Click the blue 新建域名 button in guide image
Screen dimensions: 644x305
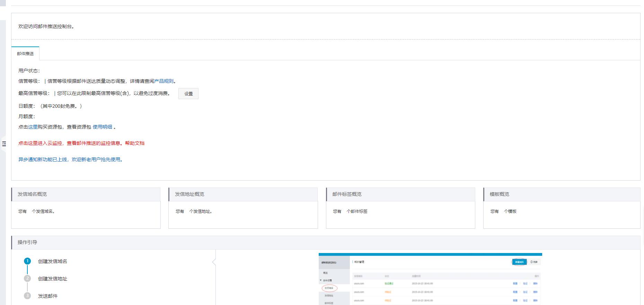click(x=519, y=262)
